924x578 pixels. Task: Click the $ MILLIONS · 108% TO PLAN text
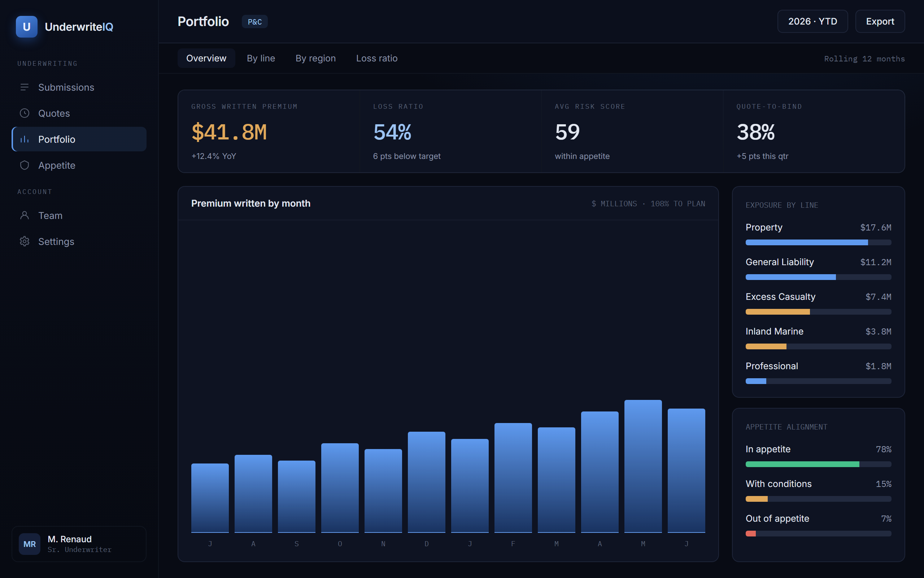[648, 204]
